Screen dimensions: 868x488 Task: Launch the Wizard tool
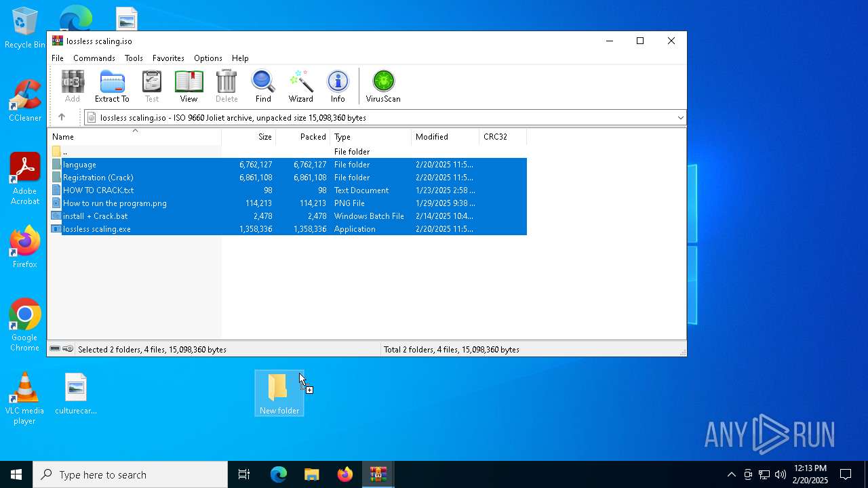[300, 86]
